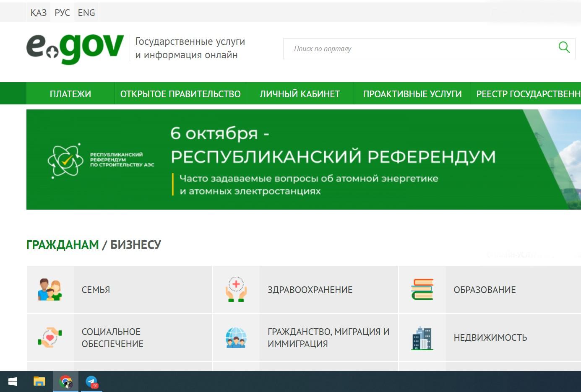This screenshot has width=581, height=392.
Task: Open File Explorer in the taskbar
Action: coord(39,382)
